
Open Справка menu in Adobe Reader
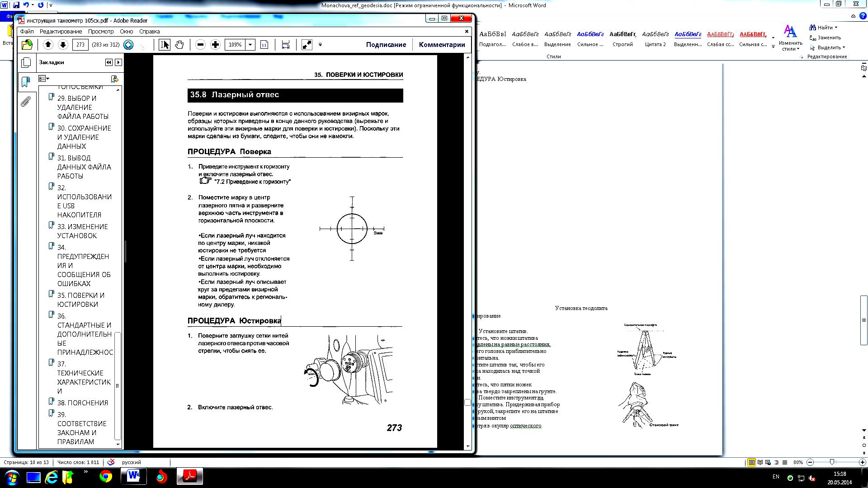(149, 32)
